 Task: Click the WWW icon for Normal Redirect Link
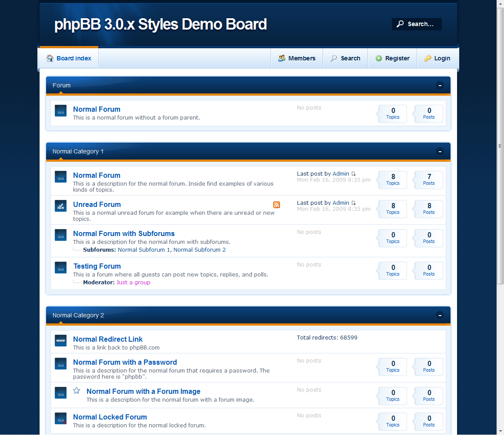[x=60, y=340]
